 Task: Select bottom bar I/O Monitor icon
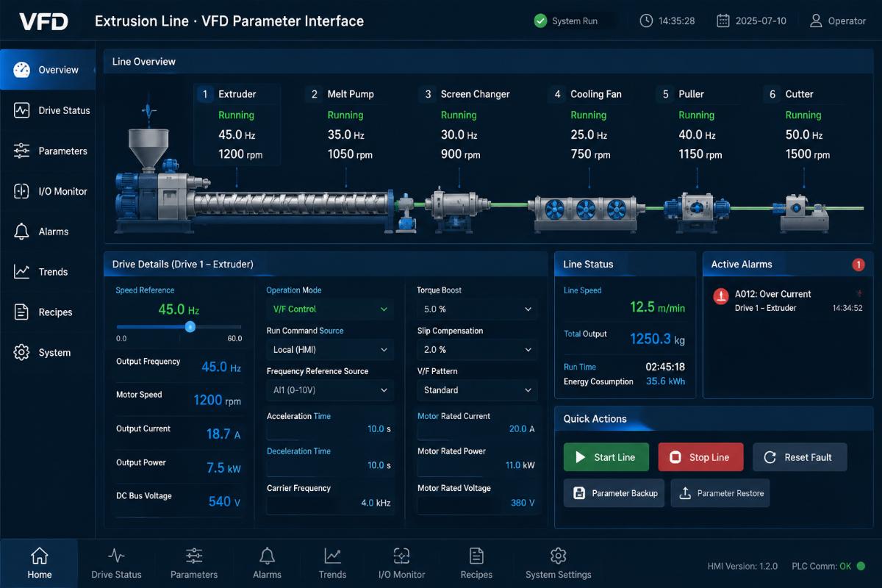pyautogui.click(x=401, y=556)
